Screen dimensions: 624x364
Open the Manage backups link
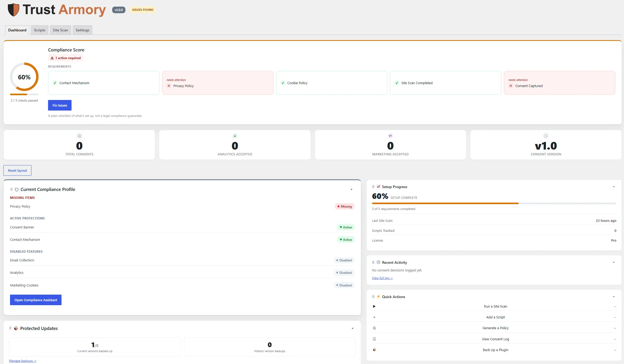coord(23,361)
